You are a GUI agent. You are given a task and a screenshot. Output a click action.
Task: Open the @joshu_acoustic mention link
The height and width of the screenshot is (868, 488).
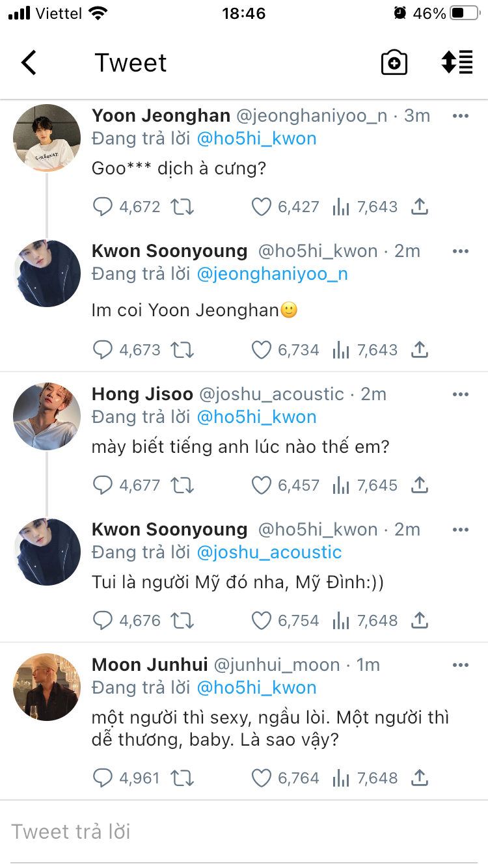point(269,552)
